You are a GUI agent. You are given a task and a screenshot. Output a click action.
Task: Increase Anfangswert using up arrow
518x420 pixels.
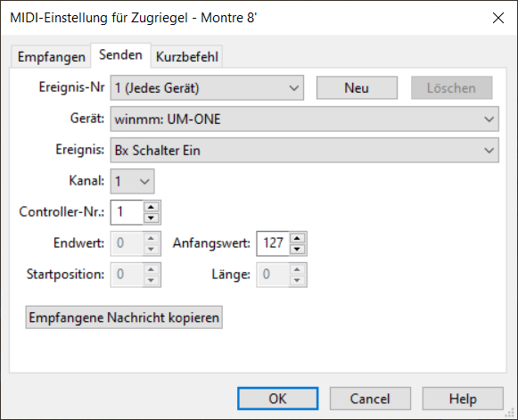pos(297,238)
